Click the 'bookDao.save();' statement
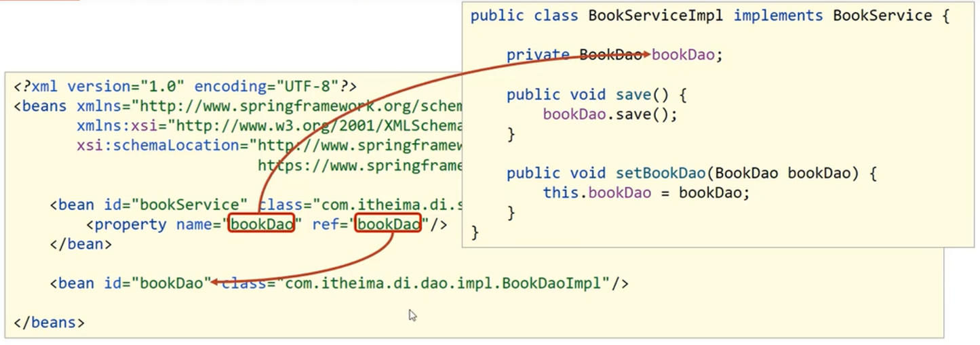This screenshot has height=345, width=980. (x=610, y=115)
